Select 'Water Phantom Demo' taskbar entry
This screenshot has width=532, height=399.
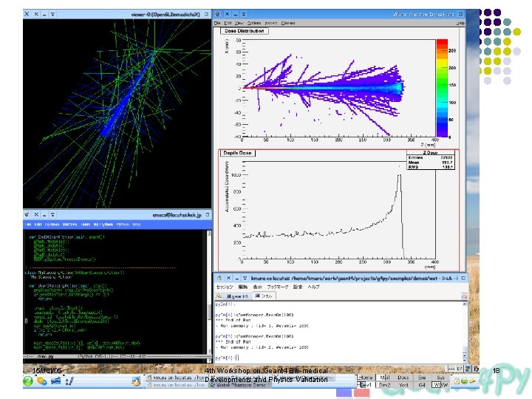click(239, 385)
